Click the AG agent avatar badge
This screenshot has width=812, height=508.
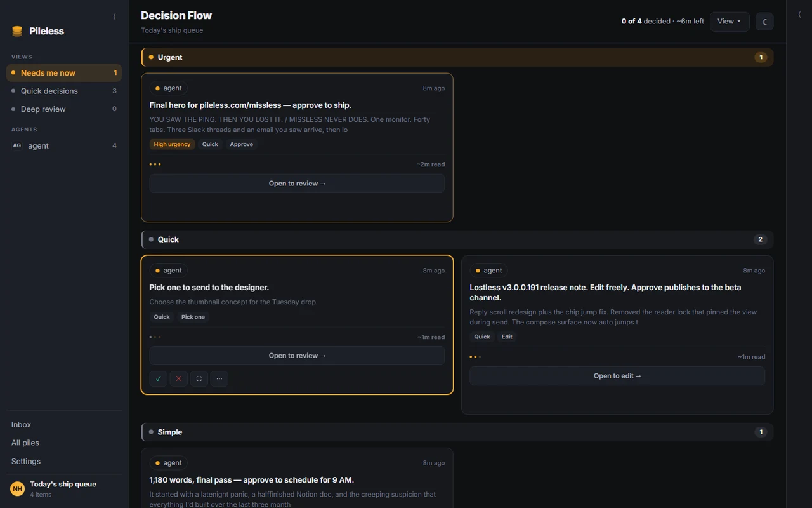point(17,145)
